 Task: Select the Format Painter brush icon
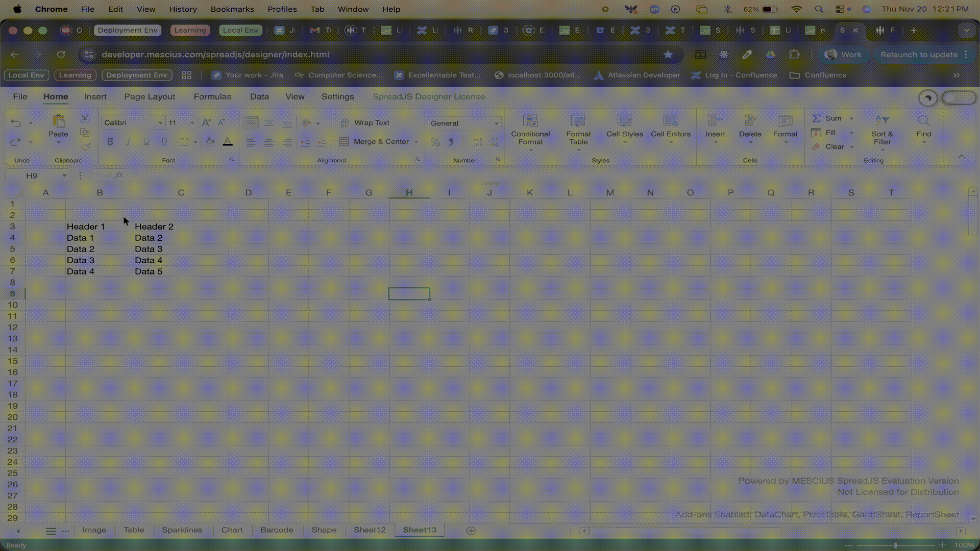[85, 147]
